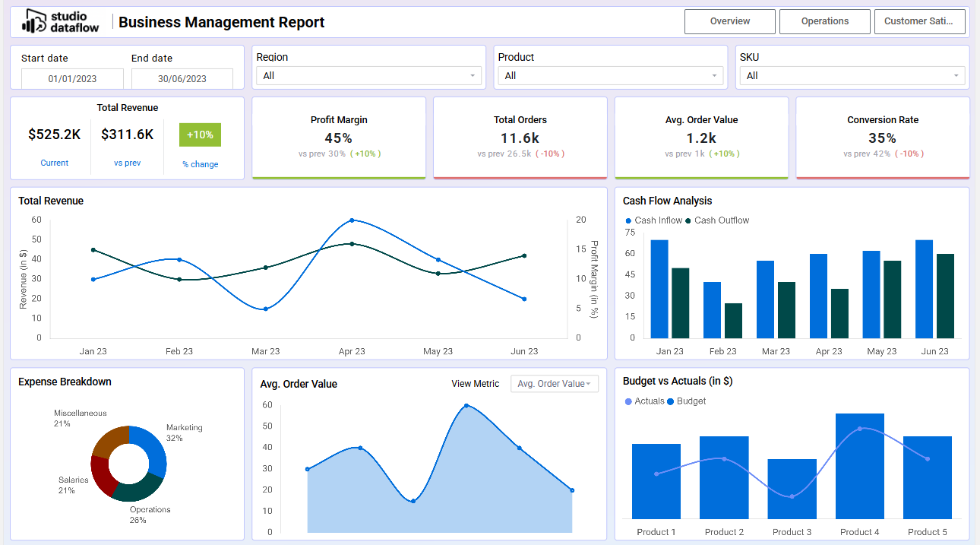Image resolution: width=980 pixels, height=545 pixels.
Task: Open the View Metric Avg. Order Value dropdown
Action: [x=555, y=384]
